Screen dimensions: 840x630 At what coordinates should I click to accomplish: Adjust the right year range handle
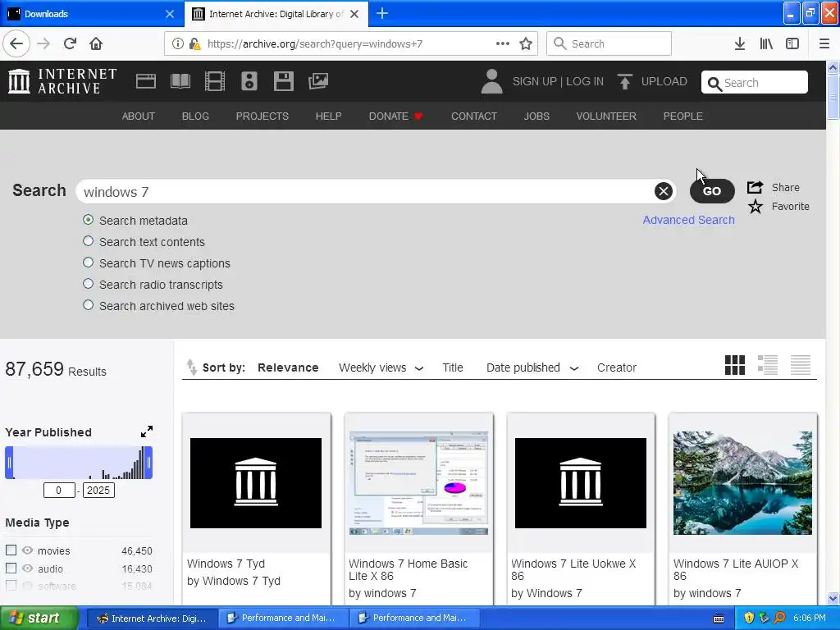click(149, 463)
